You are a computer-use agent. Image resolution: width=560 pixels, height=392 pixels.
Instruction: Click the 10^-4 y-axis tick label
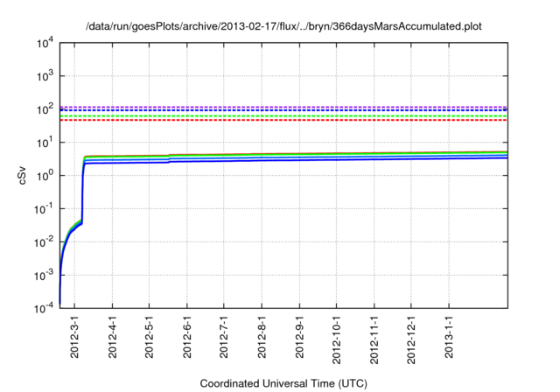pos(44,309)
